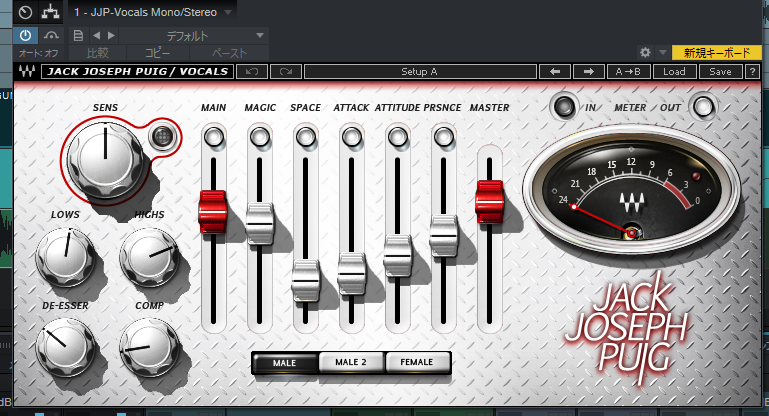Select the MALE voice type
This screenshot has width=769, height=416.
(x=284, y=363)
